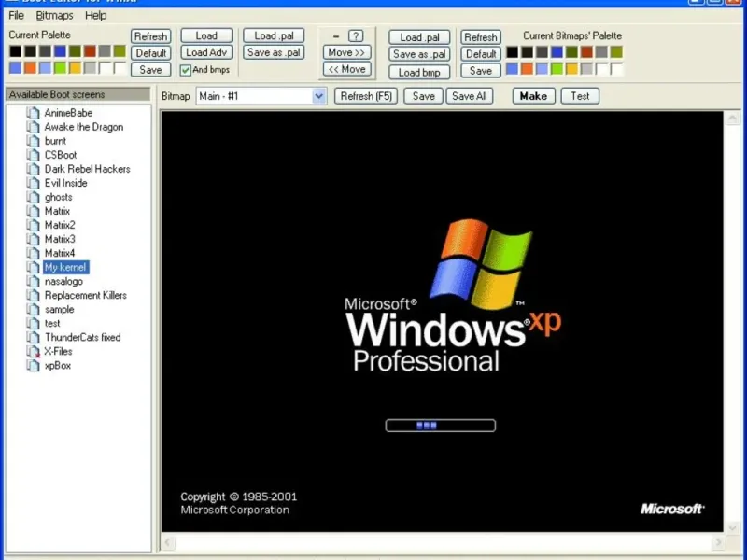
Task: Pick the red swatch in Current Palette
Action: coord(90,51)
